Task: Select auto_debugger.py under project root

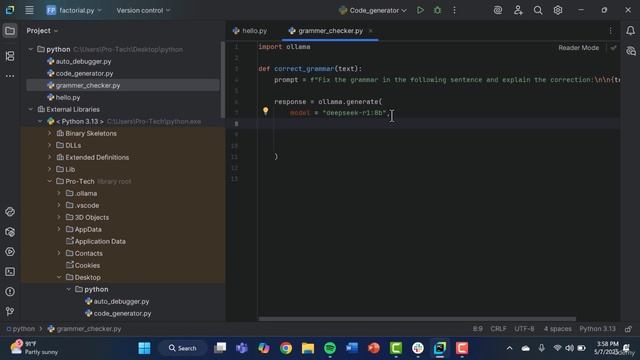Action: [83, 61]
